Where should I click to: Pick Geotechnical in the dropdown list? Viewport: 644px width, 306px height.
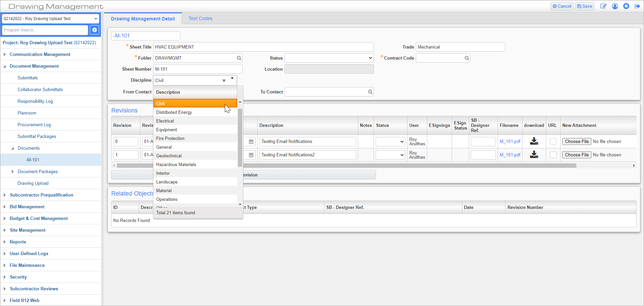pyautogui.click(x=195, y=156)
